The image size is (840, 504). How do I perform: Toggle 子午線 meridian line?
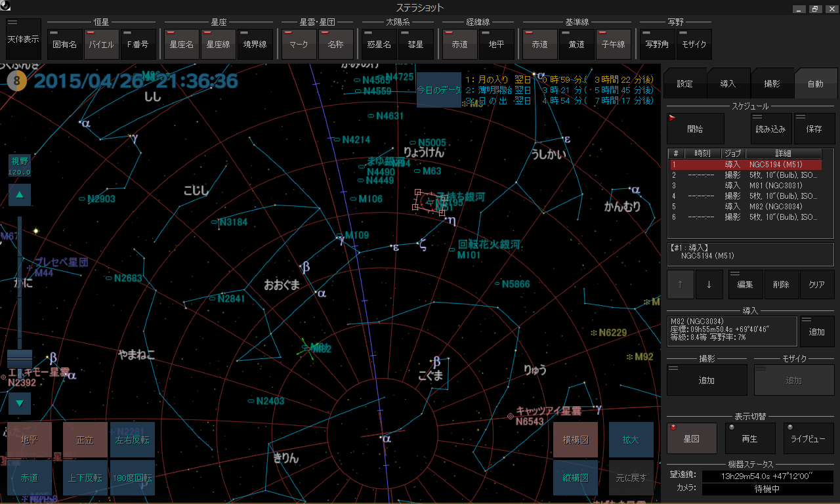tap(614, 45)
